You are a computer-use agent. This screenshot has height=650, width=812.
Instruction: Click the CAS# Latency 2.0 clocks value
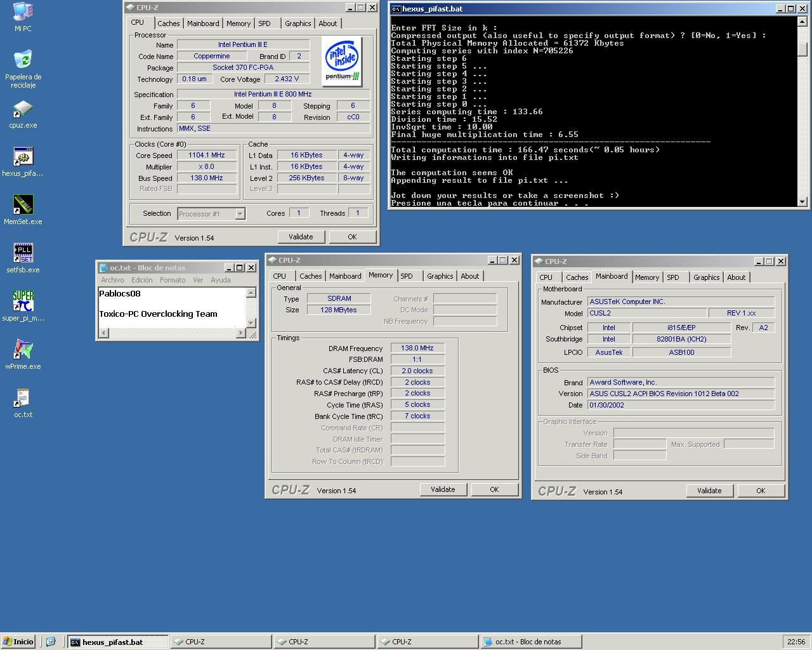tap(417, 371)
